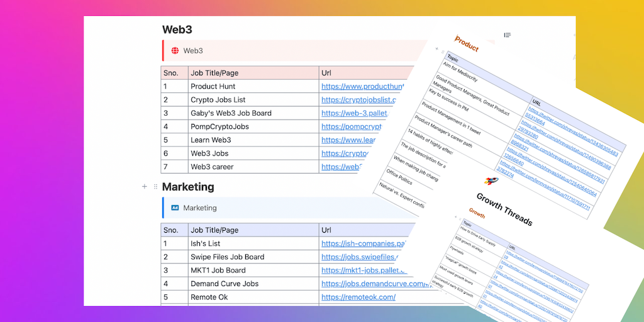
Task: Select the Product Hunt cell
Action: (x=253, y=87)
